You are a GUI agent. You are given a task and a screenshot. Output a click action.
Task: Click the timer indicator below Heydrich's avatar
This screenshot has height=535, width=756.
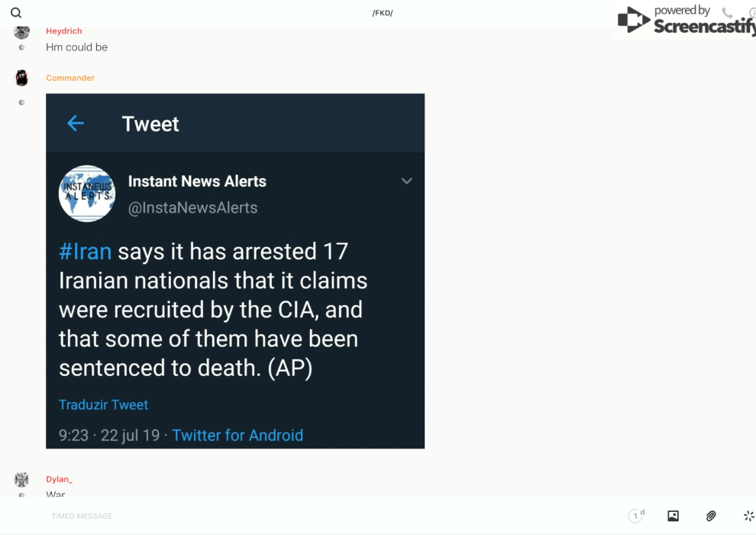21,47
